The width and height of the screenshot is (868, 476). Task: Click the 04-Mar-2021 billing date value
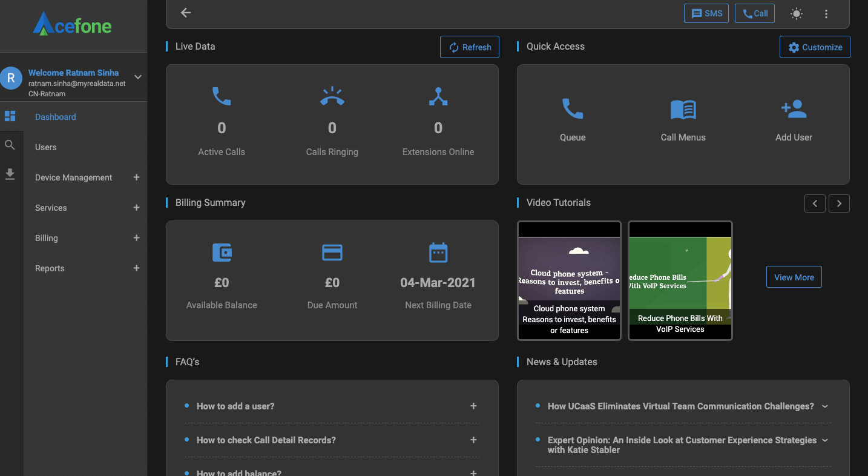[438, 283]
